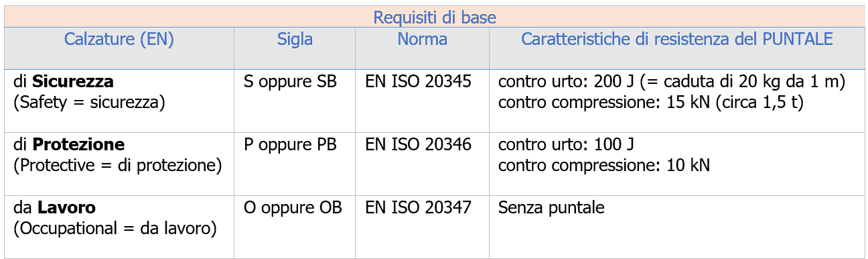Click the 'Sigla' column header
868x259 pixels.
[295, 40]
